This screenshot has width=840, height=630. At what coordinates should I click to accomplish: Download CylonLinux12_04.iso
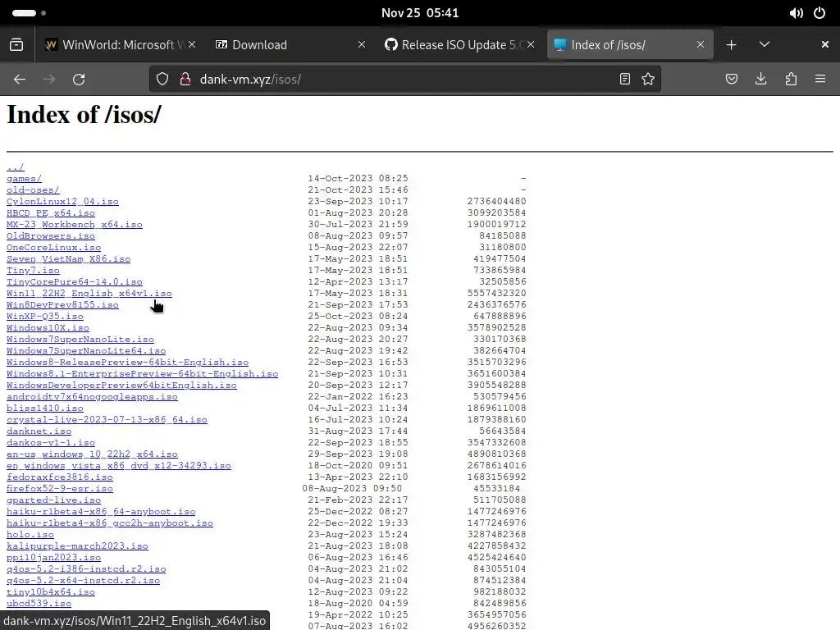pyautogui.click(x=62, y=202)
